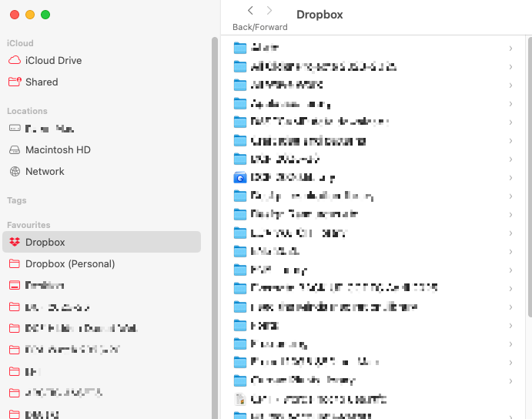532x419 pixels.
Task: Expand the chevron on the blue G icon row
Action: 510,178
